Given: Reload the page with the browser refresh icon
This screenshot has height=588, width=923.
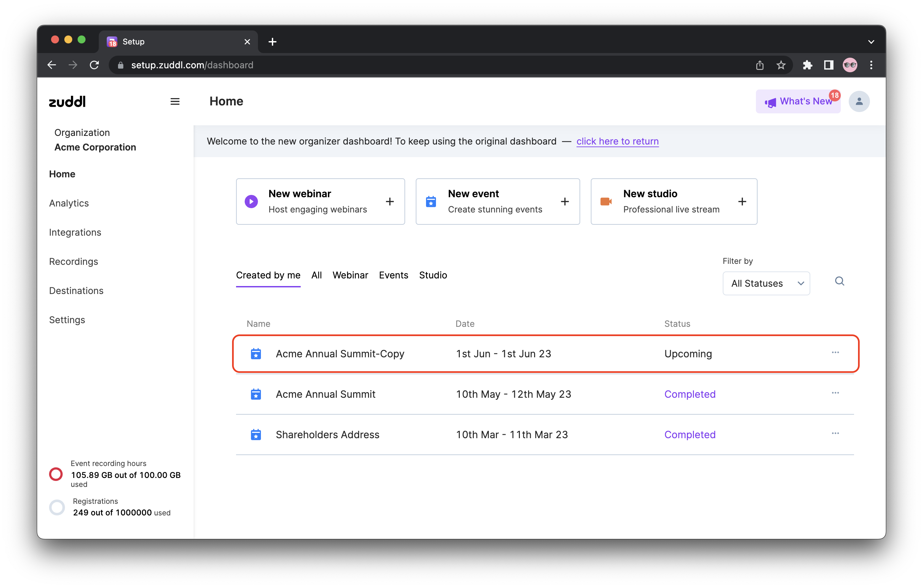Looking at the screenshot, I should [x=94, y=65].
